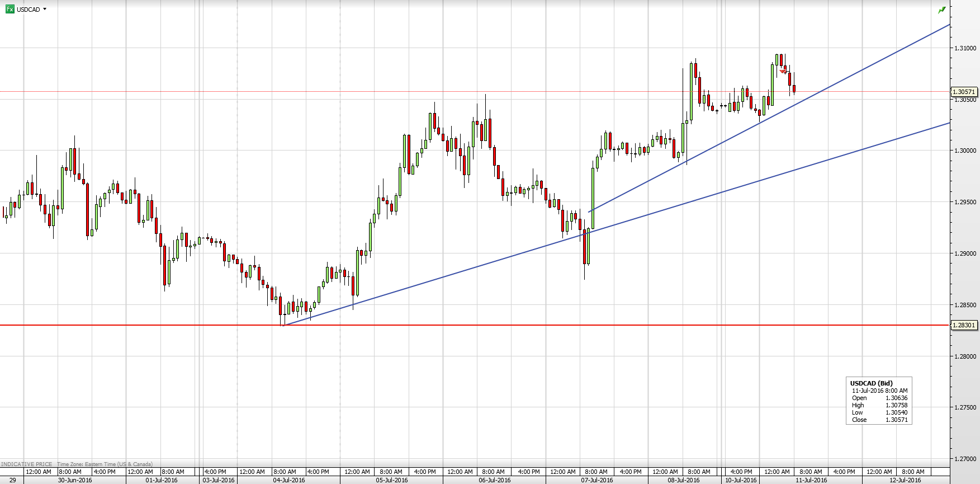Click the green Fx instrument icon
The width and height of the screenshot is (980, 484).
(10, 10)
